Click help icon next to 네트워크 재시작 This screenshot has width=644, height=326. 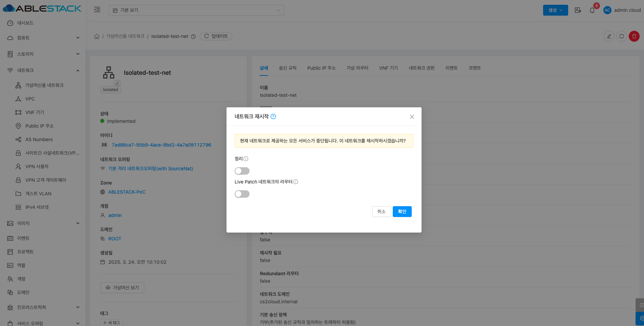273,116
